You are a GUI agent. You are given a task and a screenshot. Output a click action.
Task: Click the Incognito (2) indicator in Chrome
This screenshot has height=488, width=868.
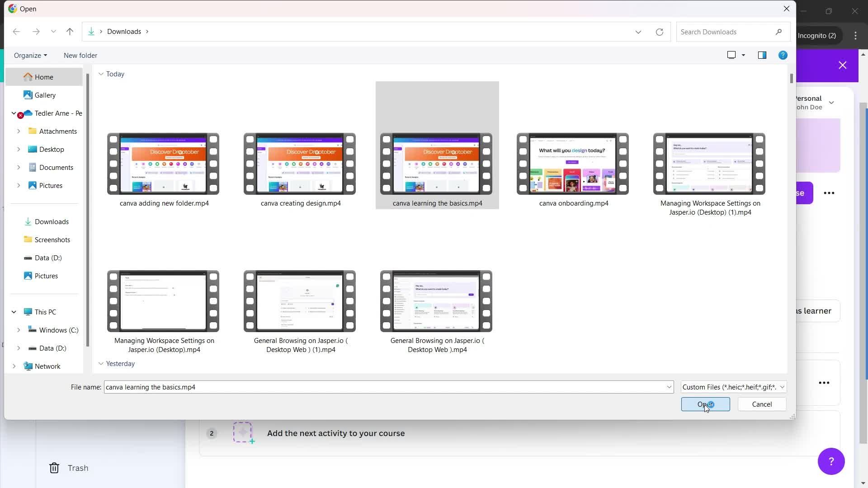click(816, 36)
